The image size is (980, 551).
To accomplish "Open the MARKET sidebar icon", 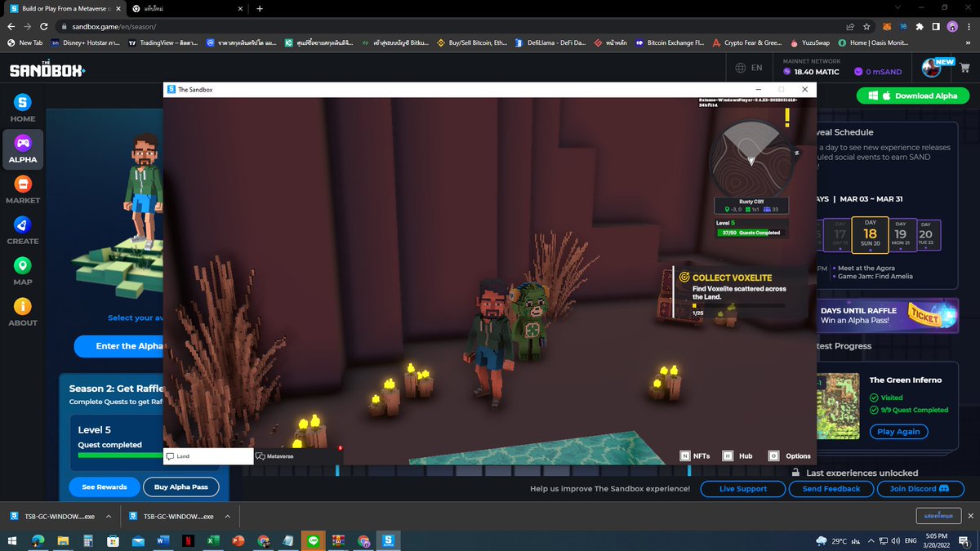I will click(x=23, y=184).
